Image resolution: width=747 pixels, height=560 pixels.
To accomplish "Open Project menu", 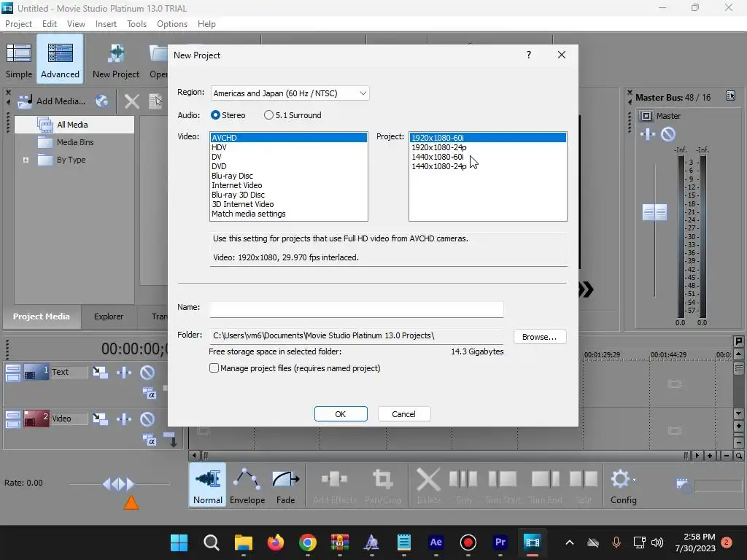I will (18, 24).
